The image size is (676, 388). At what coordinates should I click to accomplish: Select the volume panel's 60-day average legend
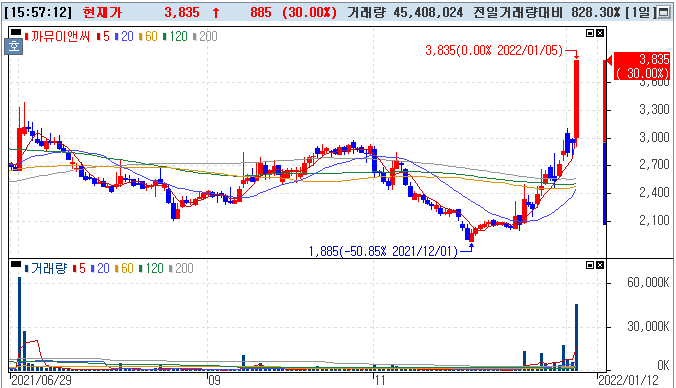(125, 268)
